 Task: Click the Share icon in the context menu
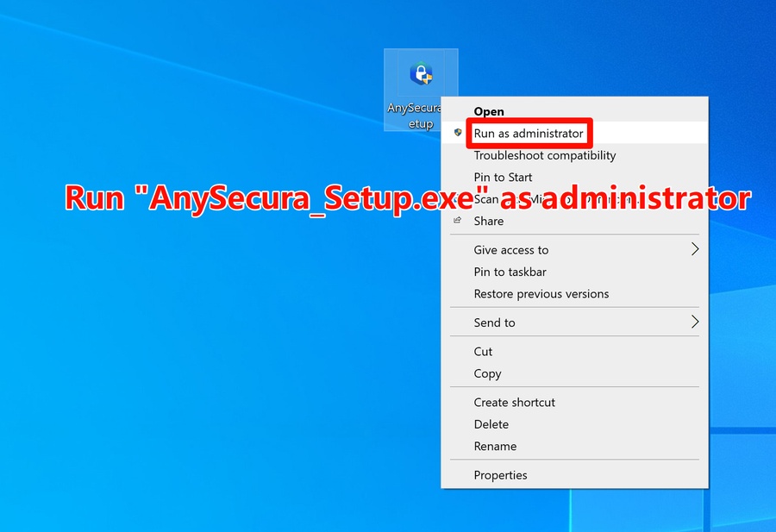coord(458,221)
